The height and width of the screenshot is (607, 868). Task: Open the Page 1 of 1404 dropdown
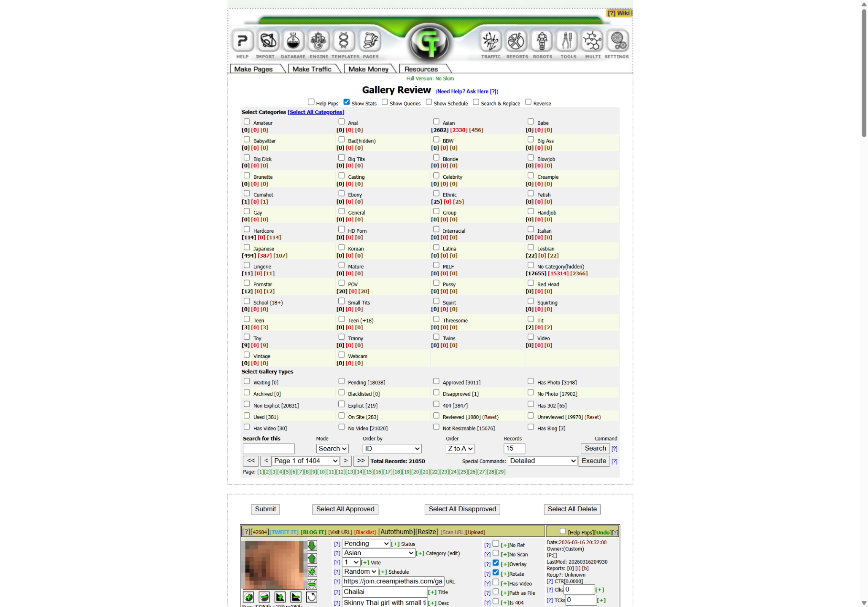tap(306, 461)
